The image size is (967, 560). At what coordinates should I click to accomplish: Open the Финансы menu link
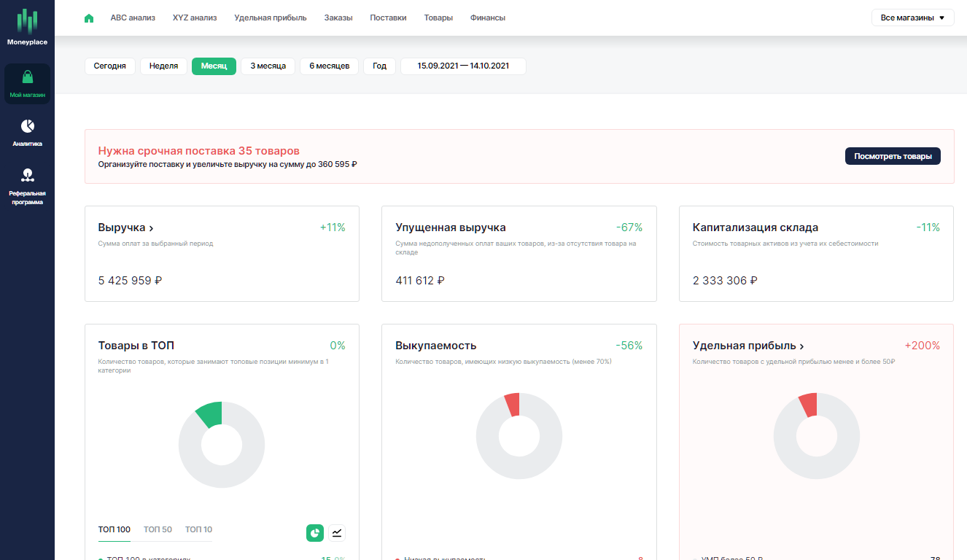click(487, 17)
